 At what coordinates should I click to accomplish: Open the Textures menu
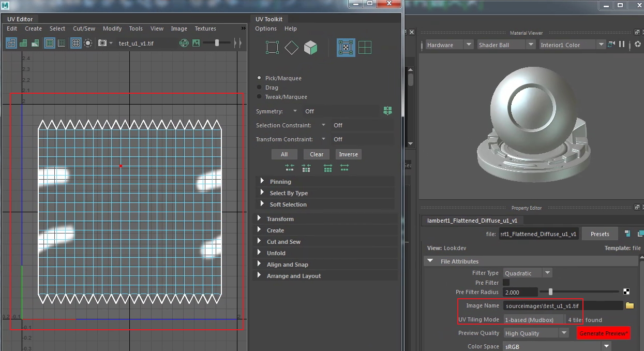pyautogui.click(x=205, y=28)
